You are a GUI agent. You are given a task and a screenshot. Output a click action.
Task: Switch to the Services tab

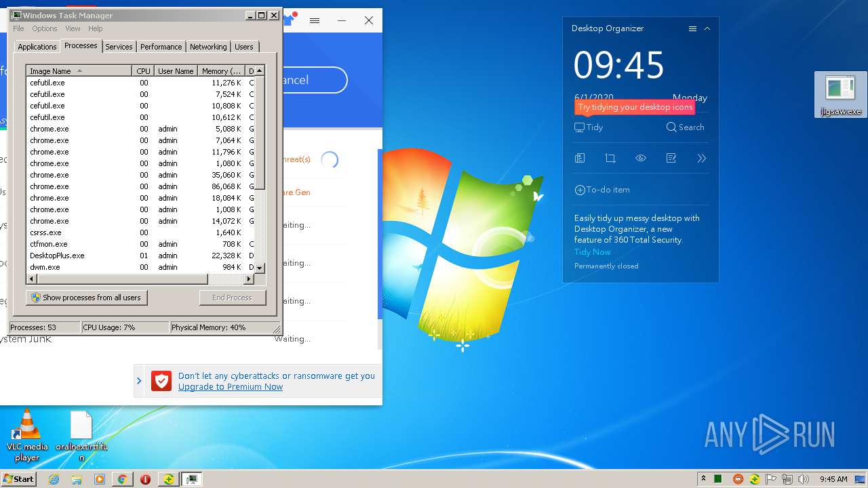pos(119,47)
